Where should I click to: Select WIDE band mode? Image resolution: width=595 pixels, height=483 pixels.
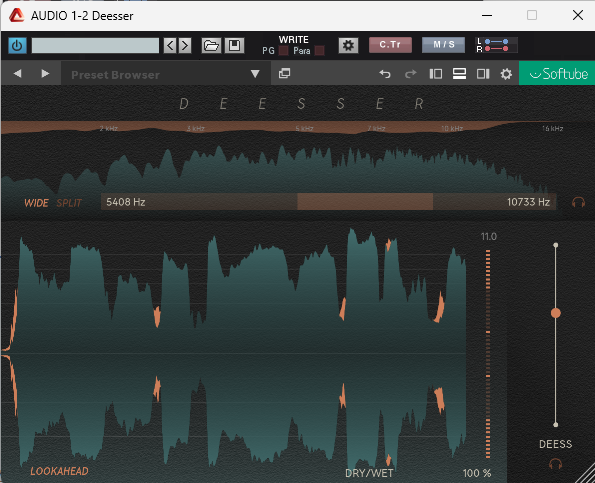point(36,203)
